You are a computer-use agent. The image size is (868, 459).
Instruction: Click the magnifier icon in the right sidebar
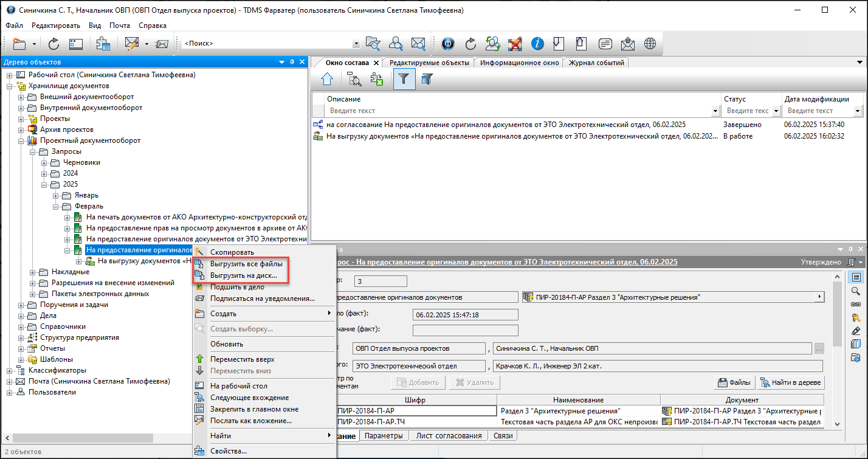point(856,291)
